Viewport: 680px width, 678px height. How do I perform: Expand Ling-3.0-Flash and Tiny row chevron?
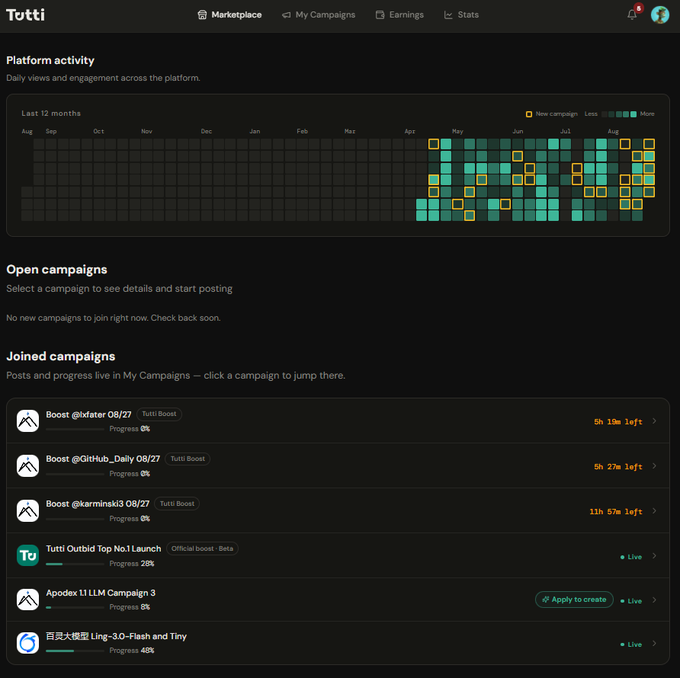pos(654,643)
